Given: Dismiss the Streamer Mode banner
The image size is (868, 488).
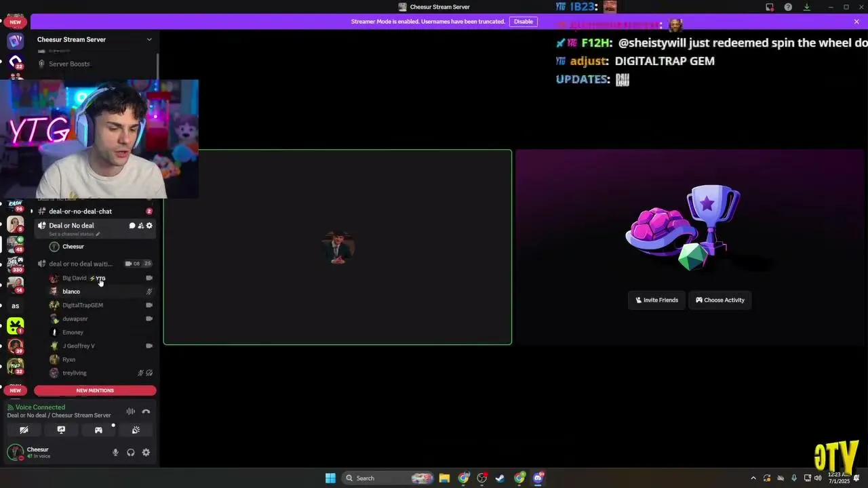Looking at the screenshot, I should coord(856,22).
